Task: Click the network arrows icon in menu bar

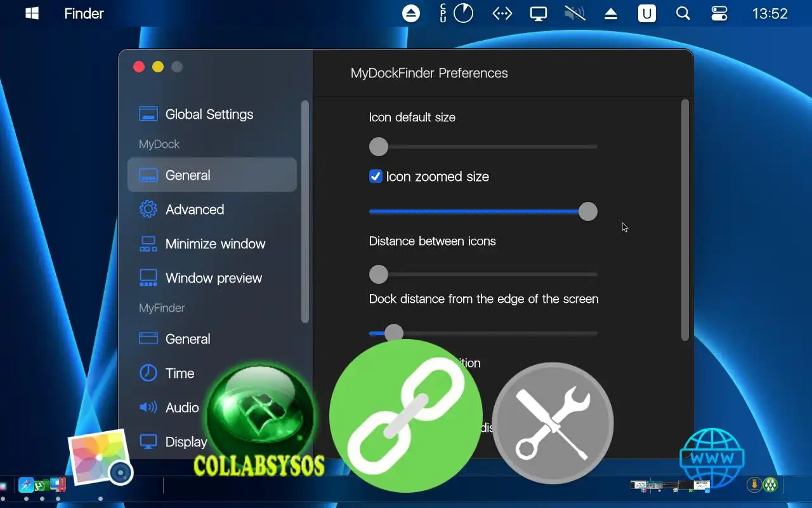Action: (x=502, y=13)
